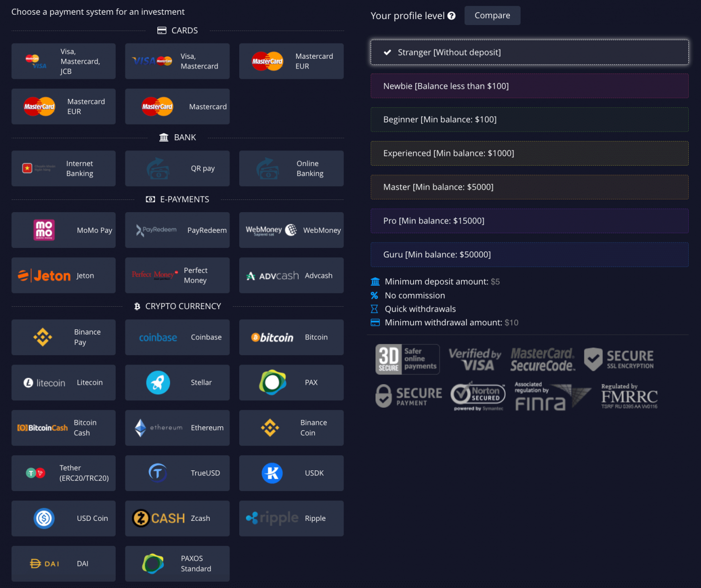
Task: Click the TrueUSD T icon
Action: [x=158, y=473]
